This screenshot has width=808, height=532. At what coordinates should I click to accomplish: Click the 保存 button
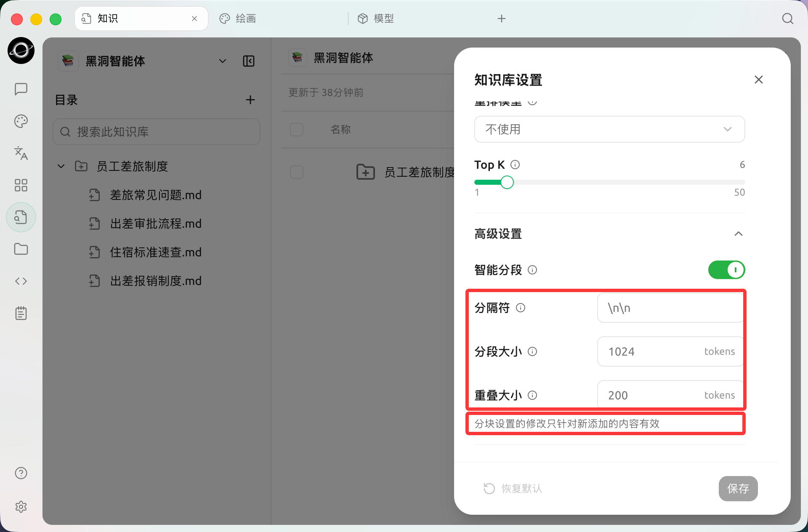[738, 489]
